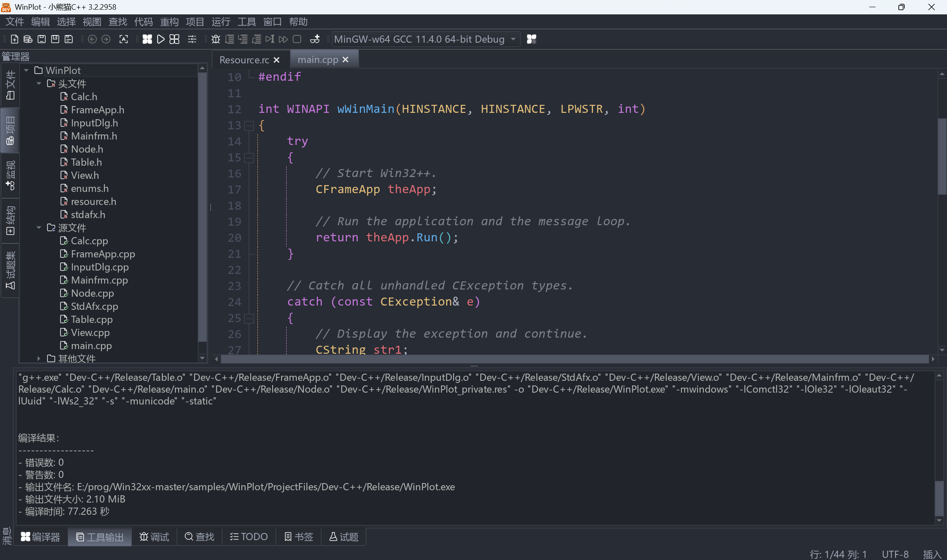
Task: Open compiler options via the sliders icon
Action: [x=192, y=39]
